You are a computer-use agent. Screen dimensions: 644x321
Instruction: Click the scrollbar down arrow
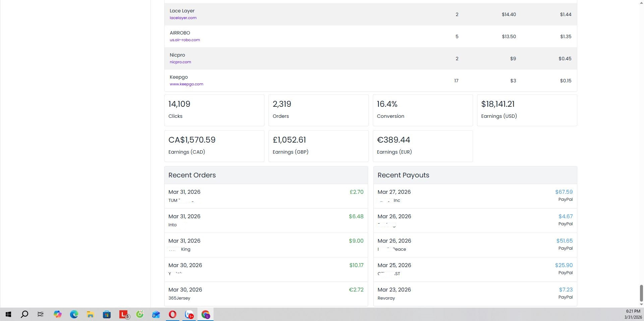641,304
